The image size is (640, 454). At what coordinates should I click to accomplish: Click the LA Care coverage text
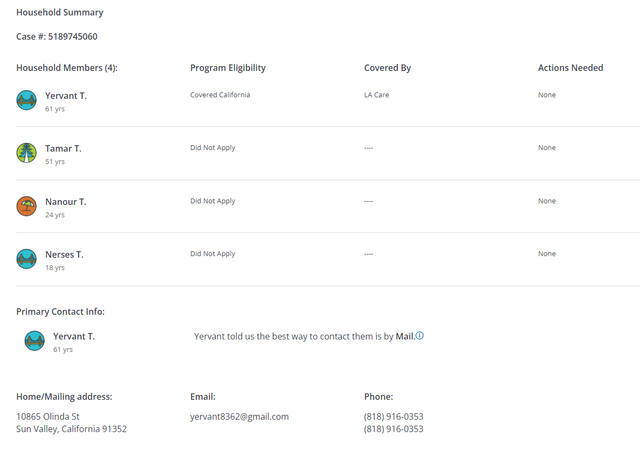(376, 95)
